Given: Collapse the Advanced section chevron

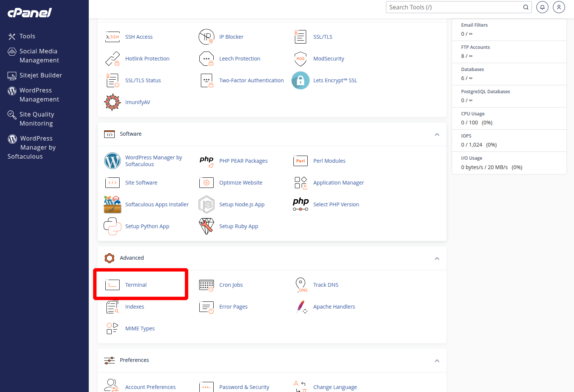Looking at the screenshot, I should [437, 258].
